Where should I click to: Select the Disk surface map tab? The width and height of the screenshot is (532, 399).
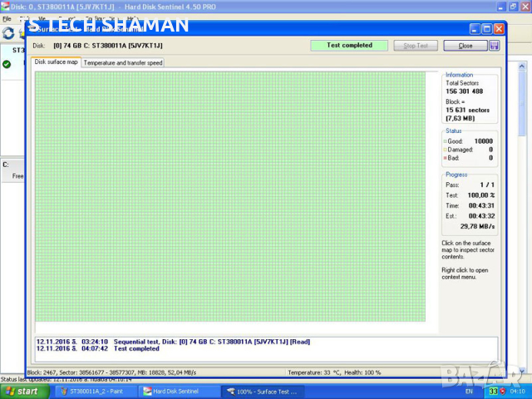coord(57,62)
